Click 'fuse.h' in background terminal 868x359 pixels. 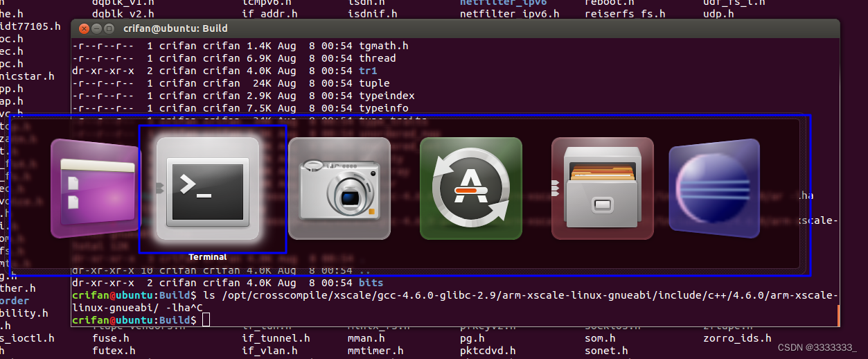111,338
